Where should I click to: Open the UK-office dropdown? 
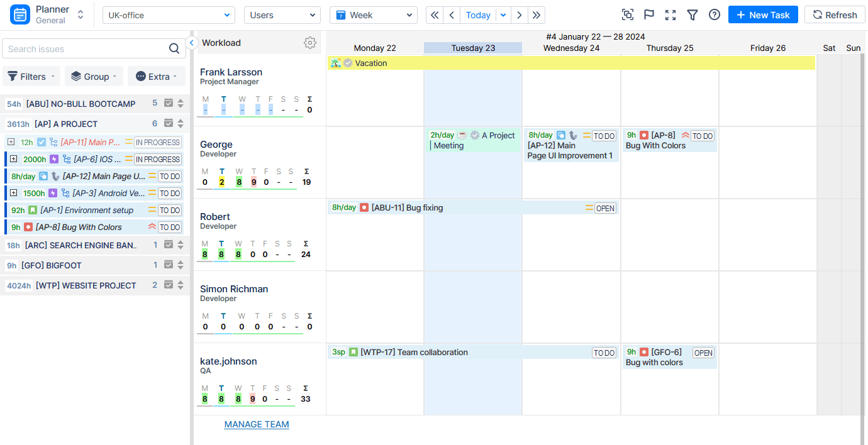(x=169, y=13)
